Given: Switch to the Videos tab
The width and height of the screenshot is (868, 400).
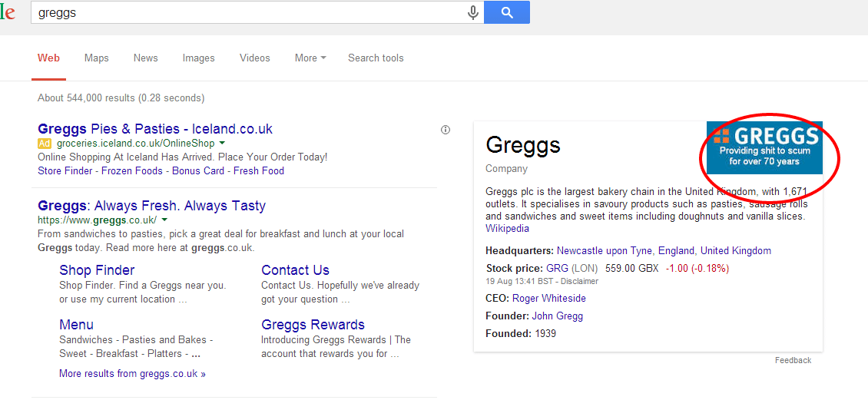Looking at the screenshot, I should 255,58.
